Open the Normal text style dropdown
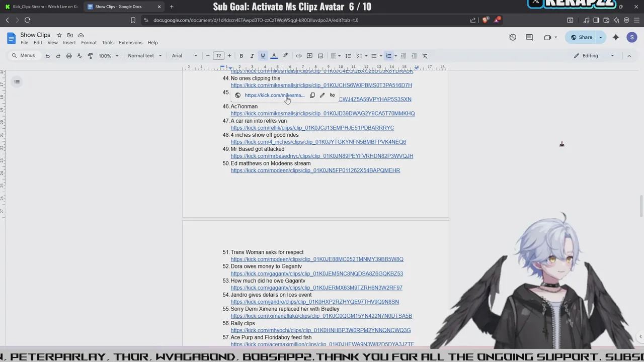This screenshot has width=644, height=362. point(145,56)
